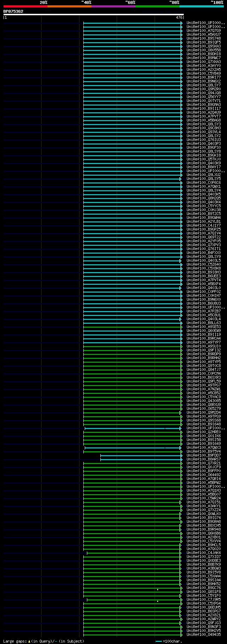Click entry UniRef100_C4J1Y7
Image resolution: width=227 pixels, height=644 pixels.
204,226
